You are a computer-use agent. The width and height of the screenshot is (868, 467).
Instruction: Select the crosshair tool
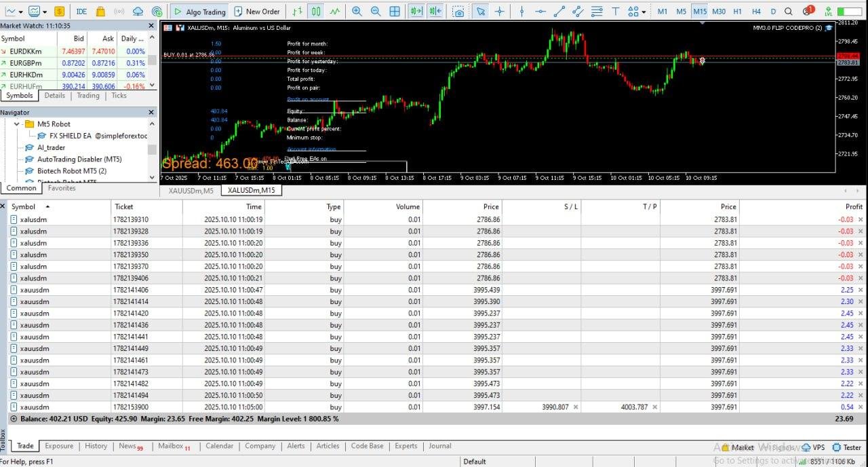(x=500, y=12)
